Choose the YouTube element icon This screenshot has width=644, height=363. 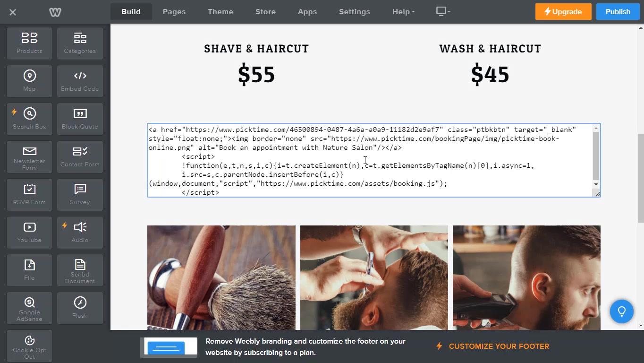click(29, 227)
